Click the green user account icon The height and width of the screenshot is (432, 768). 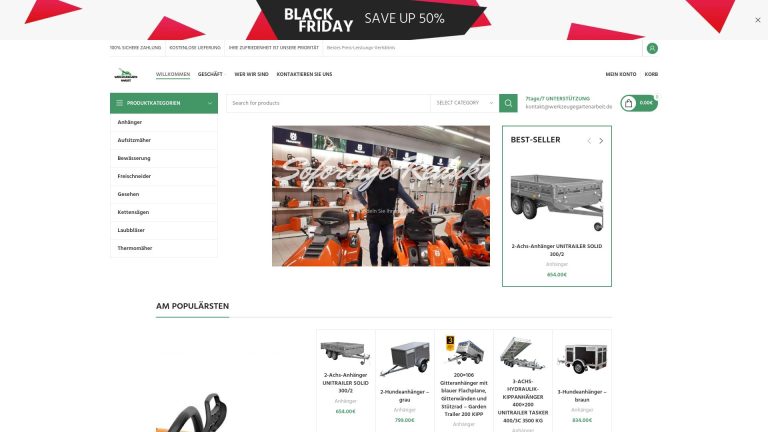click(652, 48)
